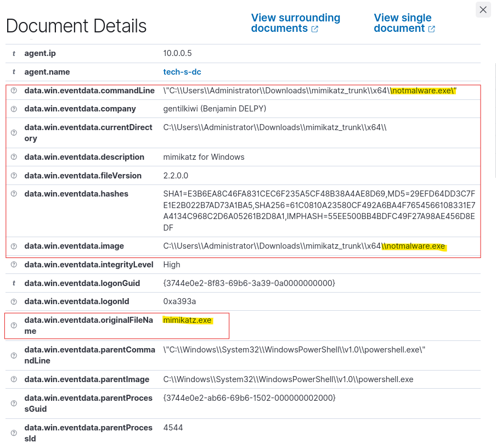496x448 pixels.
Task: Open the View single document link
Action: (x=404, y=23)
